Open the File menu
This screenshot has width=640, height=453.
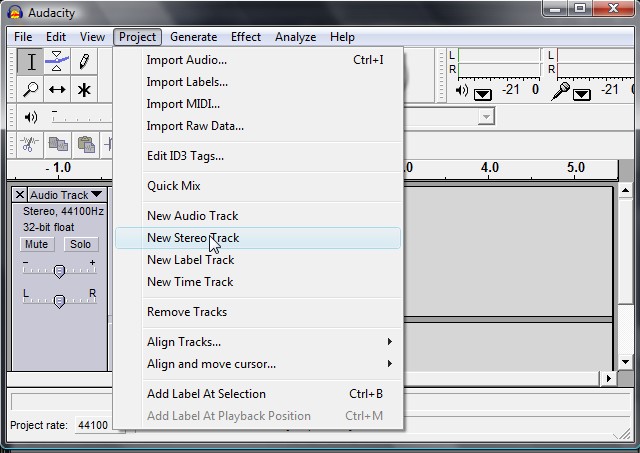point(23,37)
